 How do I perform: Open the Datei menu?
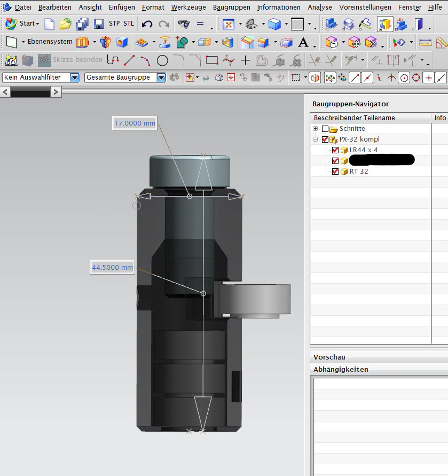(23, 7)
